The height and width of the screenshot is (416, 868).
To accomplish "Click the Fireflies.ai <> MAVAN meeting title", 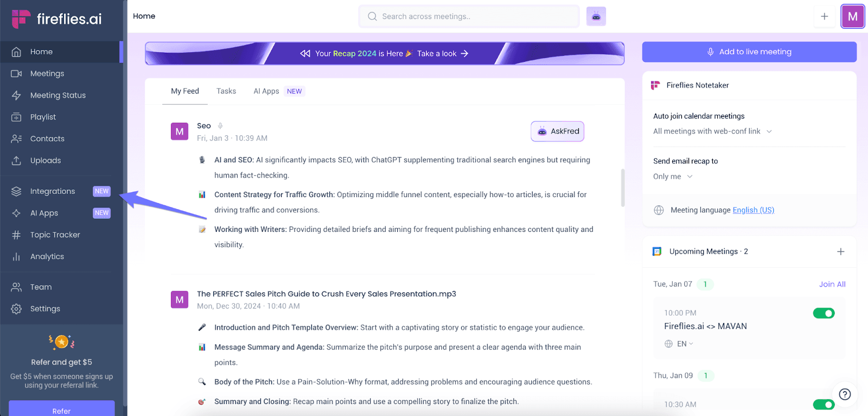I will tap(705, 326).
